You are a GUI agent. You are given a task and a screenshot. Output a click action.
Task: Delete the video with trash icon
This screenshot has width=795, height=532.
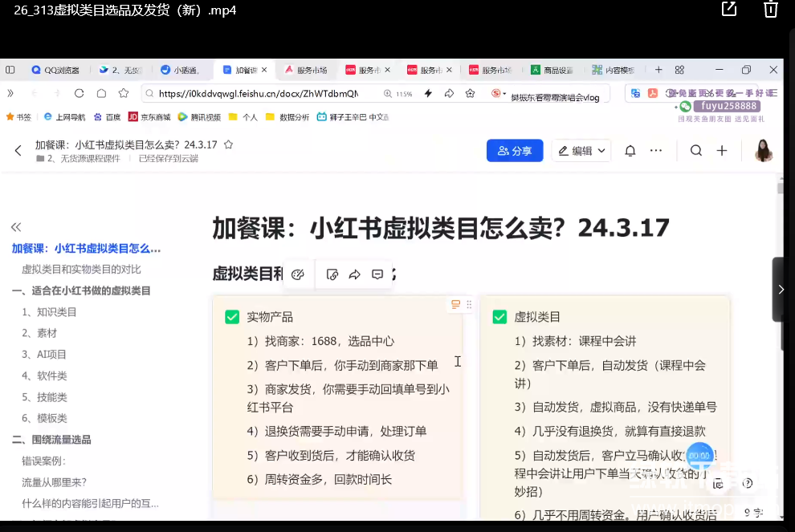click(x=771, y=9)
